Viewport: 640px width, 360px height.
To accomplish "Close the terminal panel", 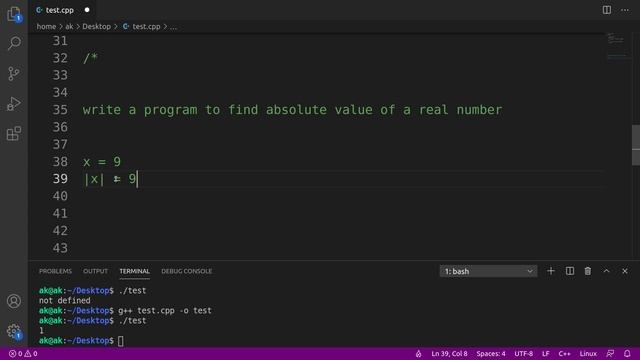I will click(625, 271).
